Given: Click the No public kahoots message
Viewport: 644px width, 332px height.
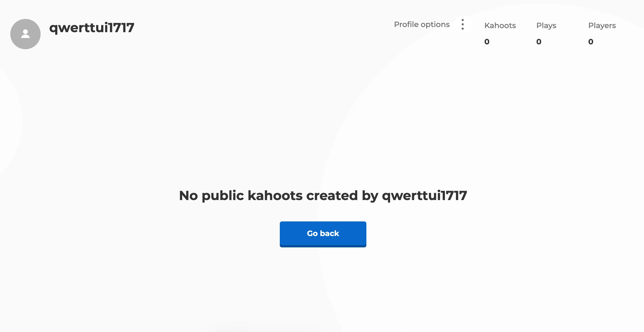Looking at the screenshot, I should [x=323, y=196].
